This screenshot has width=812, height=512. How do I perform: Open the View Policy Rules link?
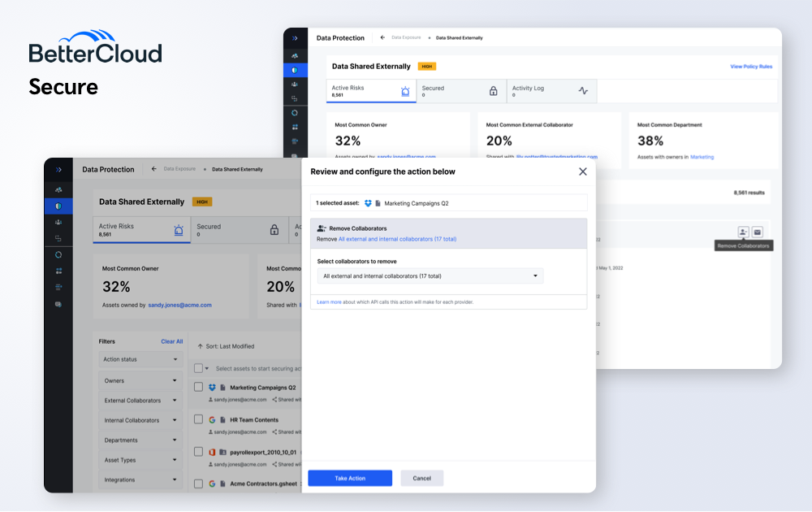point(751,67)
